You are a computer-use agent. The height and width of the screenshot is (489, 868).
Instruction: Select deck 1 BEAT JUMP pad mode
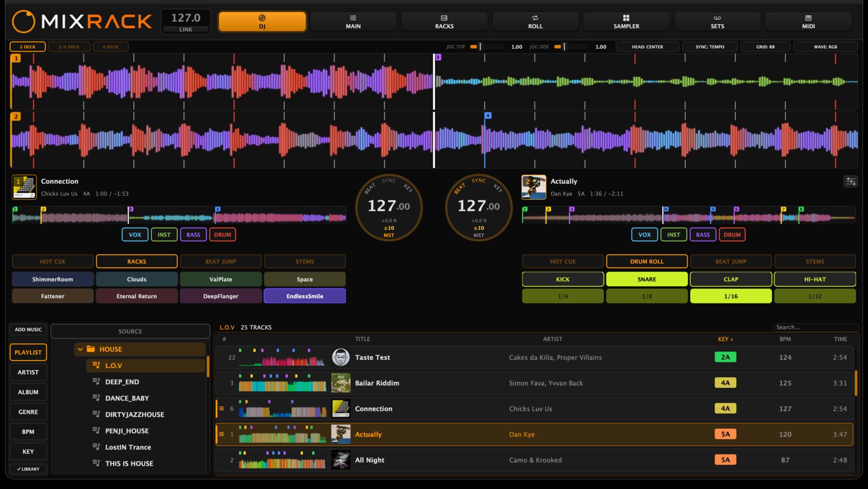(x=221, y=261)
